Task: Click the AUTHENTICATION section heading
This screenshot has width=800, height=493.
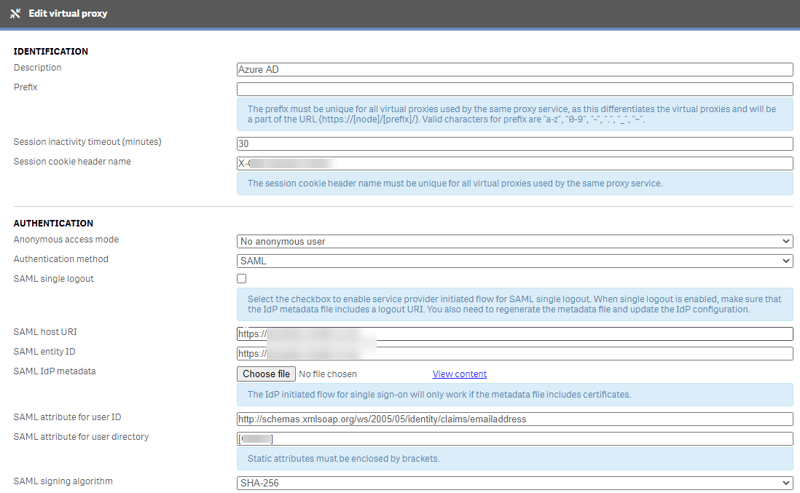Action: 53,224
